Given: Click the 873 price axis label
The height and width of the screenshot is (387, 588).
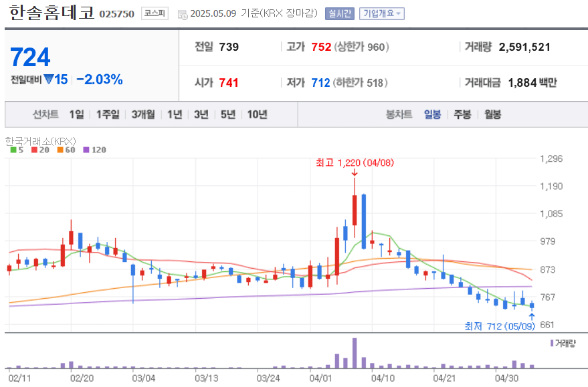Looking at the screenshot, I should (x=547, y=269).
